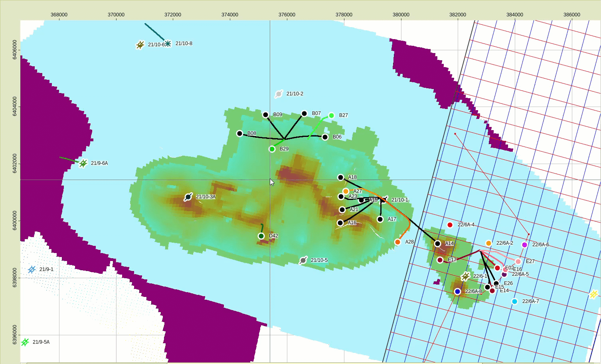Click the E16 well label
601x364 pixels.
[518, 270]
